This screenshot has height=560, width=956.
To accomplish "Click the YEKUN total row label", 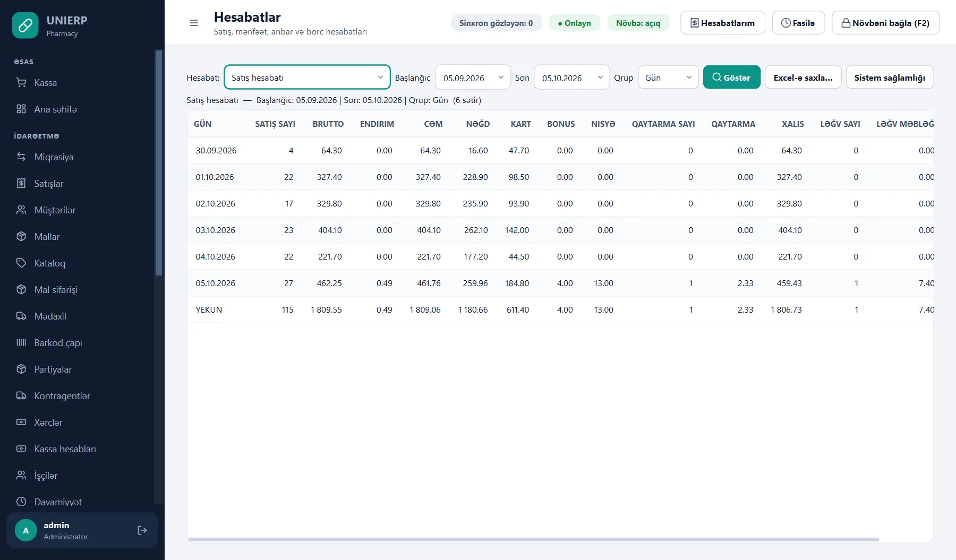I will [x=209, y=309].
